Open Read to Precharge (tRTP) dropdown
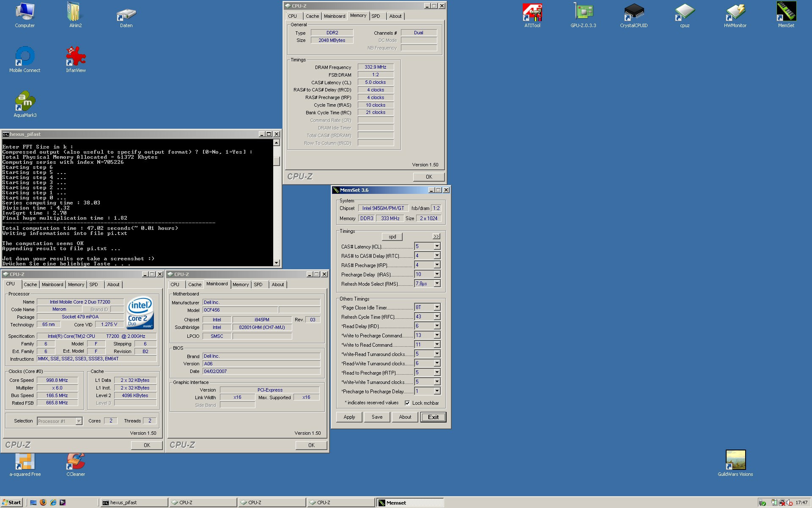Screen dimensions: 812x508 pos(437,373)
